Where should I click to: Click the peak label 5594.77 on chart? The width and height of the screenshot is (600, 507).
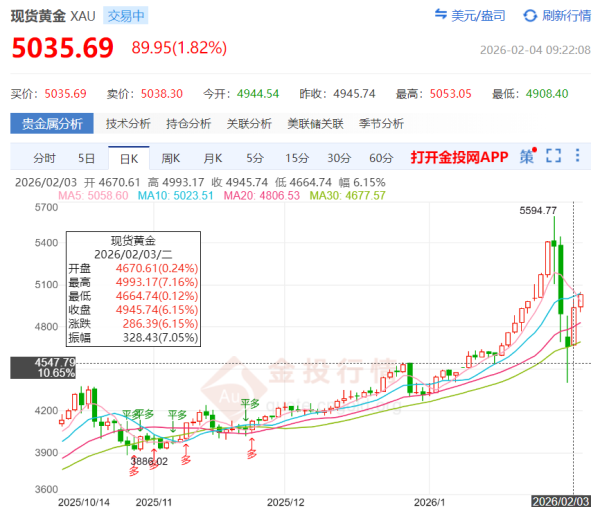pos(538,210)
